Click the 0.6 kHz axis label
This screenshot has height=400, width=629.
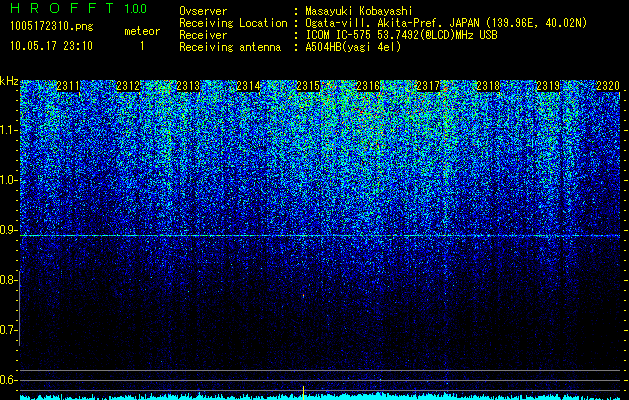[8, 380]
